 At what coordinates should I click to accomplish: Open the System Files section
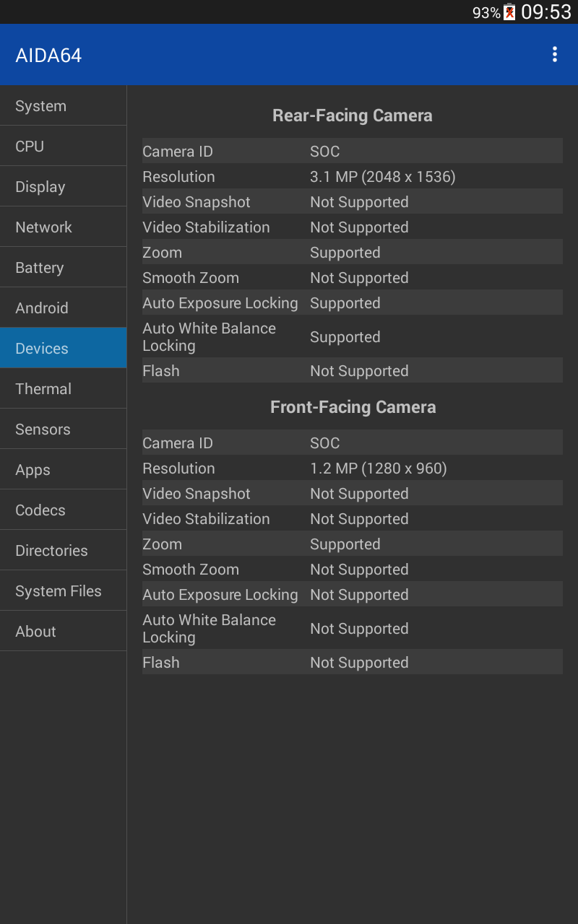click(63, 590)
